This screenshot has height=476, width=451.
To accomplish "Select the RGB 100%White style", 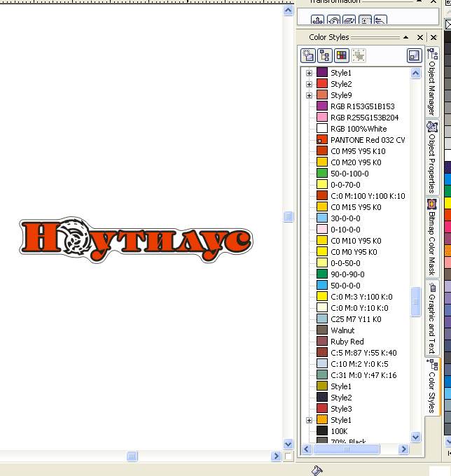I will point(352,129).
